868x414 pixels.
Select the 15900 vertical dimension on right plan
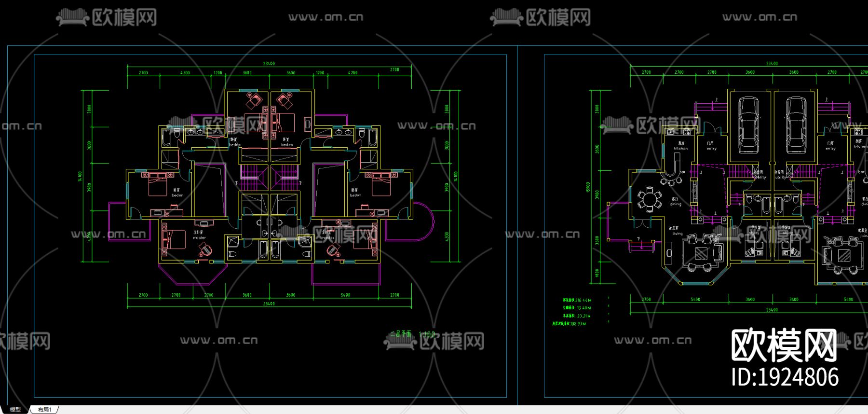point(588,187)
